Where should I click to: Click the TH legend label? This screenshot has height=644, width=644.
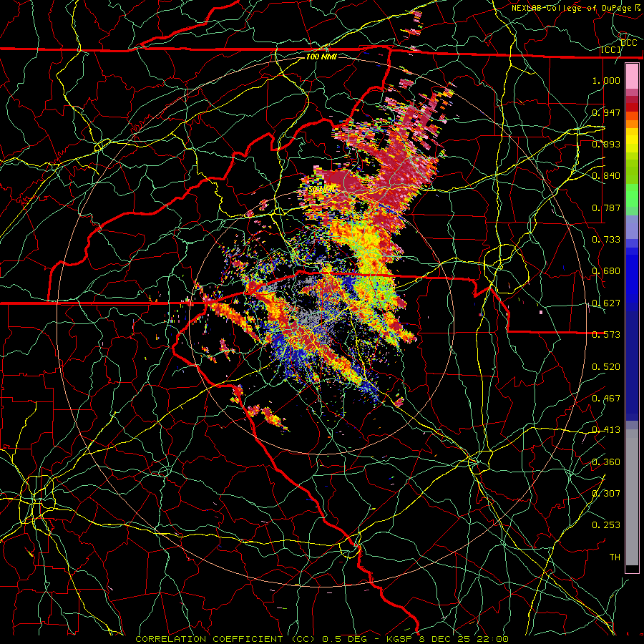point(615,557)
